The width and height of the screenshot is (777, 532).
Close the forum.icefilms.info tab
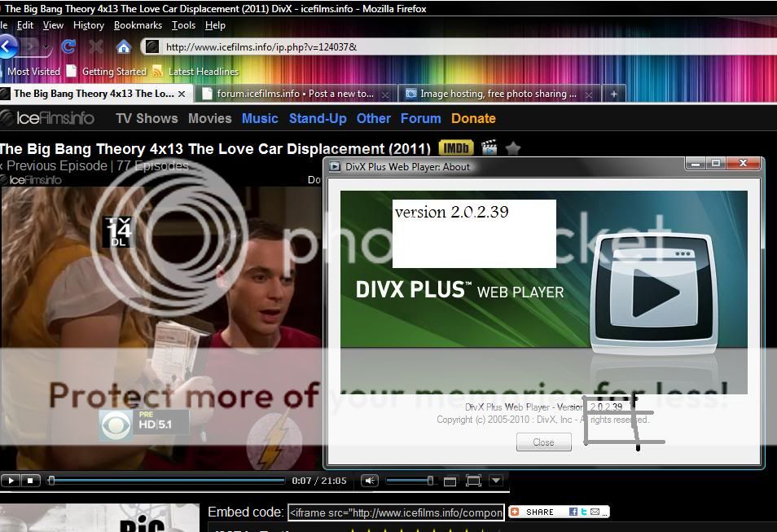coord(385,95)
